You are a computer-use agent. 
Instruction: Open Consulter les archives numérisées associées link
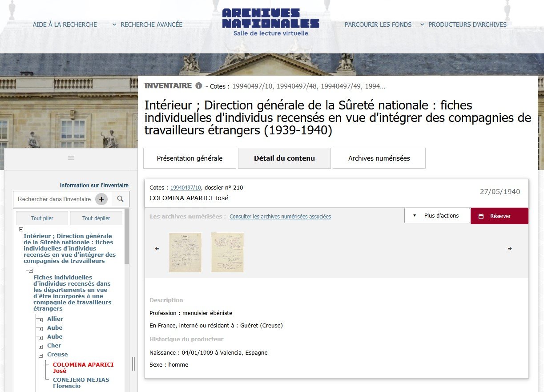tap(280, 217)
